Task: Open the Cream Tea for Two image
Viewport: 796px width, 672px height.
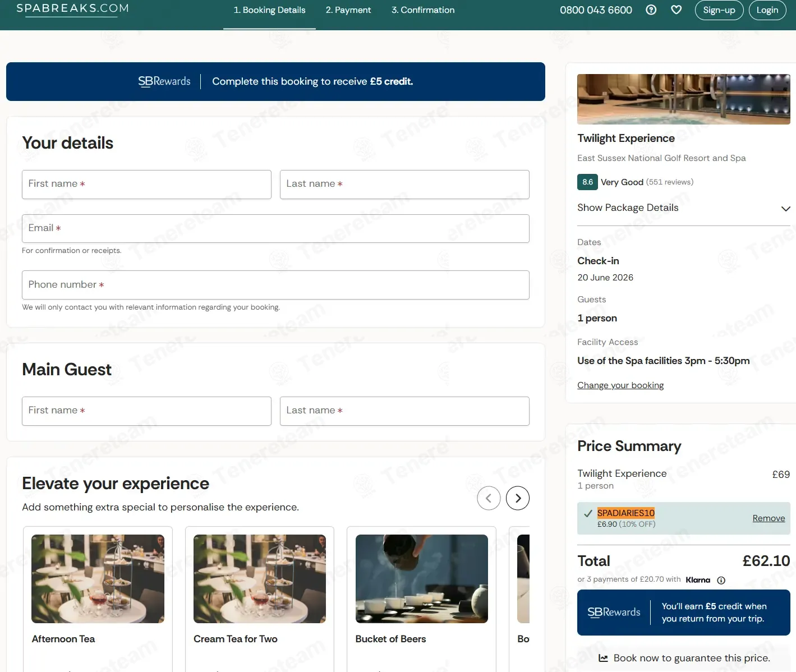Action: point(260,579)
